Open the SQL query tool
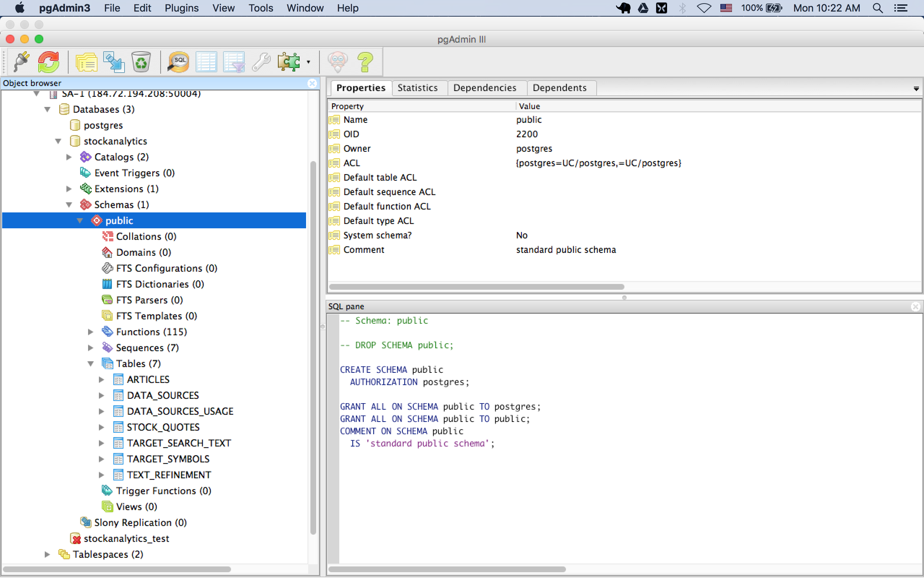Image resolution: width=924 pixels, height=578 pixels. (x=178, y=61)
